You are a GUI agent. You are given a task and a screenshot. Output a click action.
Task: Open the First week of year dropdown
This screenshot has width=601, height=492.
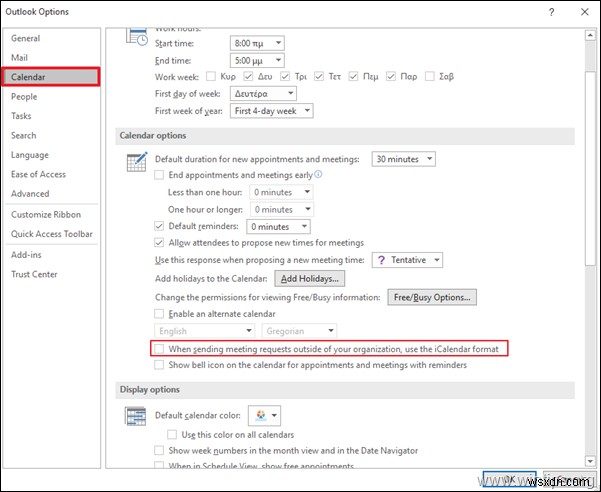(271, 111)
